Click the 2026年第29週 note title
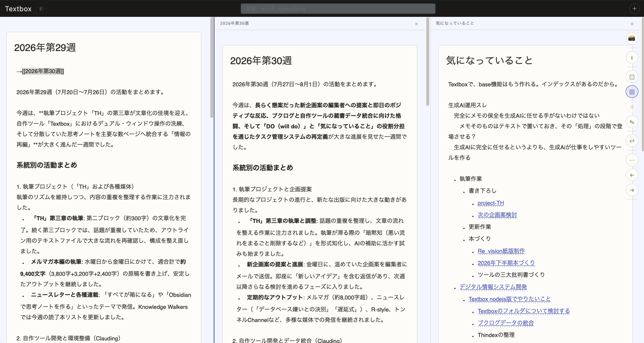Viewport: 644px width, 343px height. point(45,48)
